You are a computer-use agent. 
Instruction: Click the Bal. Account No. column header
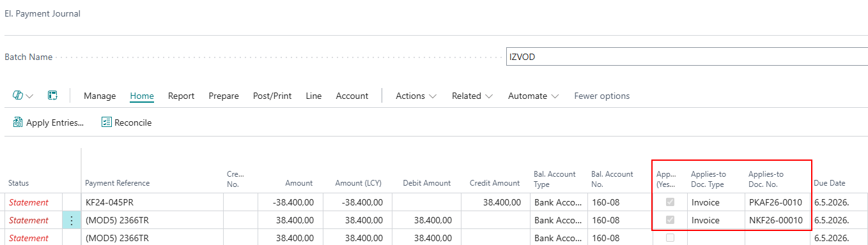click(612, 179)
